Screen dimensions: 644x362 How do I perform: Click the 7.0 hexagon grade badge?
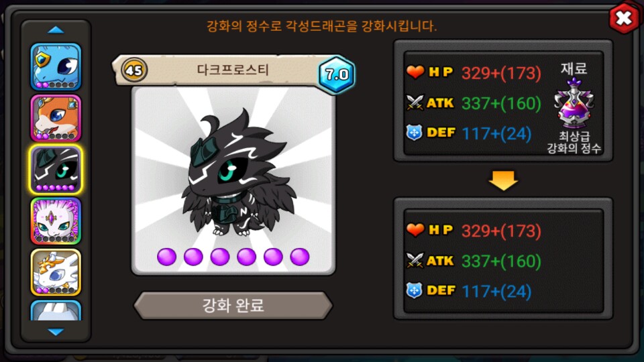[337, 74]
